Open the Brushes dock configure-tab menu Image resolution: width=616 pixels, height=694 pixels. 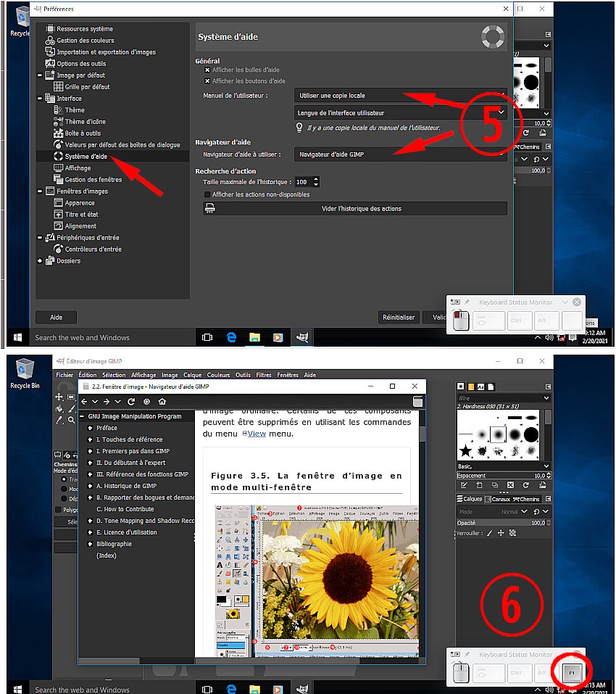(x=548, y=387)
